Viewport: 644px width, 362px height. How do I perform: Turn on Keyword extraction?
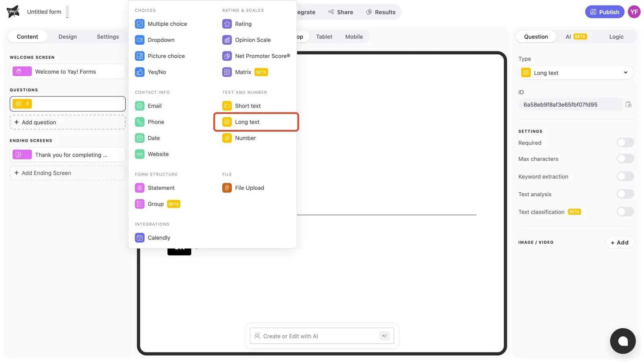(x=625, y=176)
